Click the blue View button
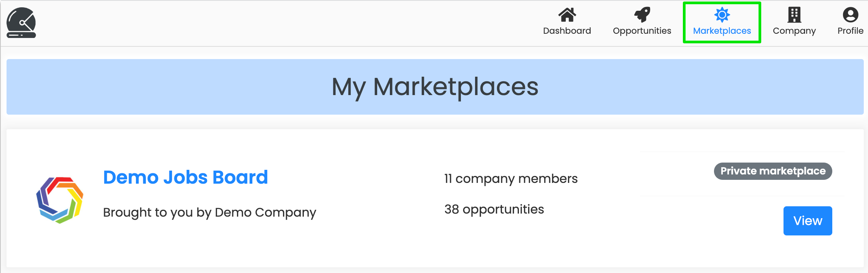Image resolution: width=868 pixels, height=273 pixels. (x=808, y=221)
